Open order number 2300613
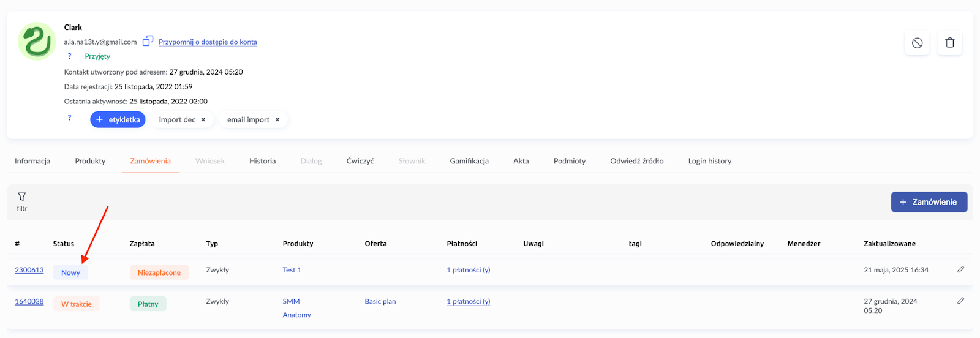The image size is (980, 338). (29, 270)
